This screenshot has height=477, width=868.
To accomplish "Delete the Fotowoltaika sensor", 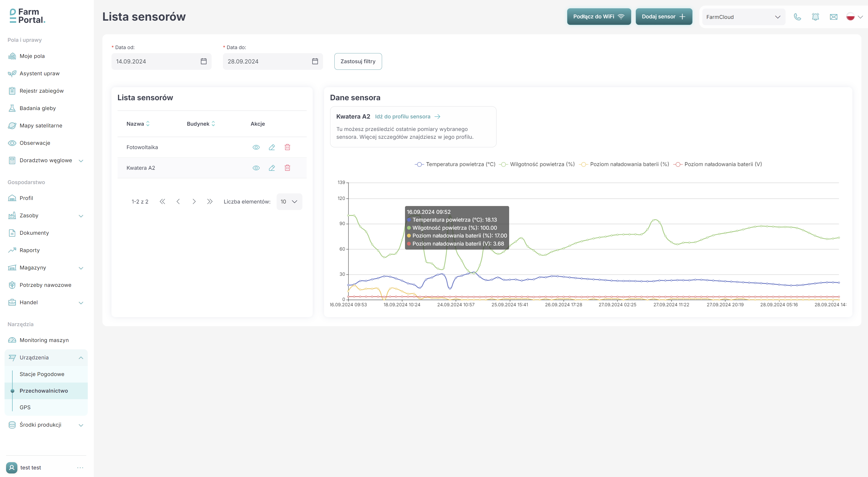I will point(287,147).
